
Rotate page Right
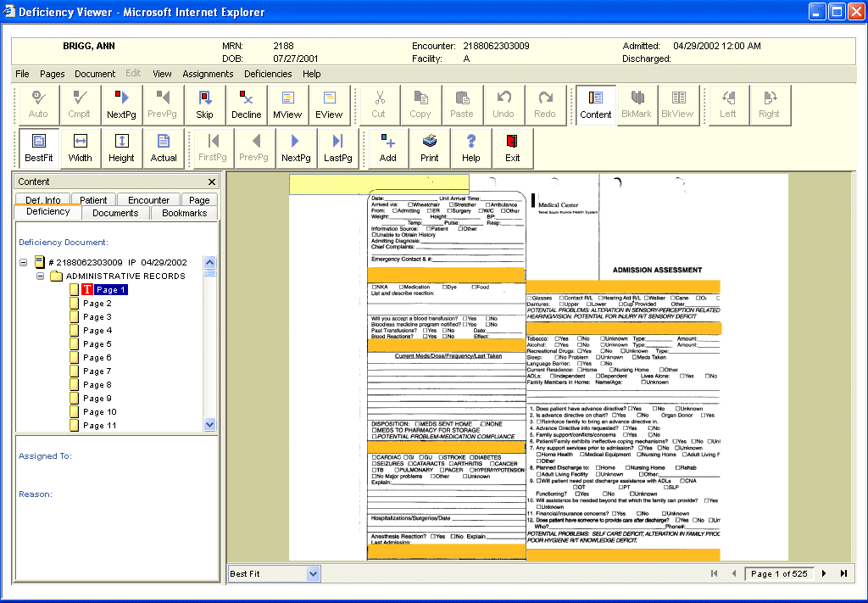click(770, 104)
